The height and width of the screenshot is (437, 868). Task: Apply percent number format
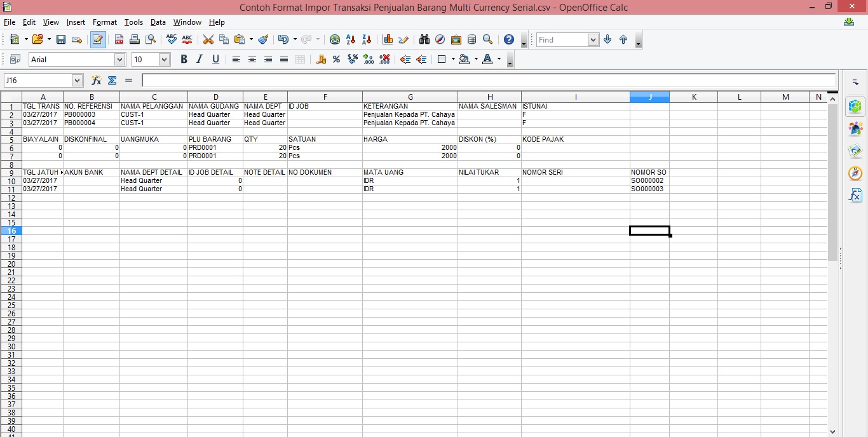click(336, 59)
